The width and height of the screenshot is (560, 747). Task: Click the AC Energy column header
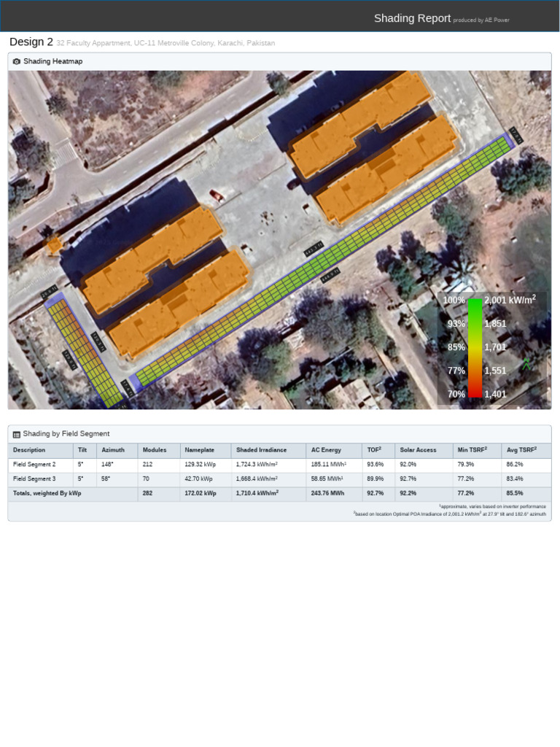[x=326, y=450]
